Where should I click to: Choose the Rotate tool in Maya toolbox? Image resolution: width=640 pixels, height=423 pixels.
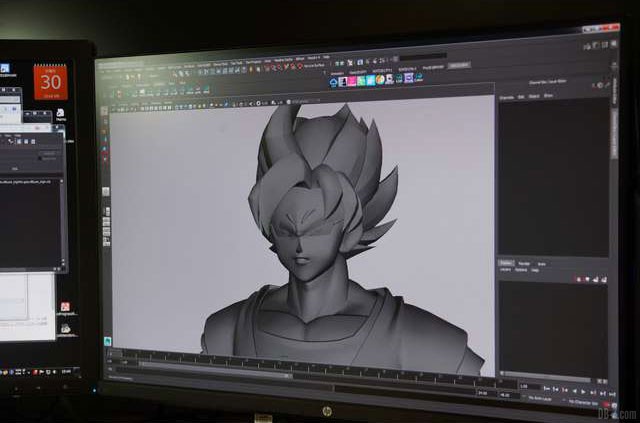105,148
